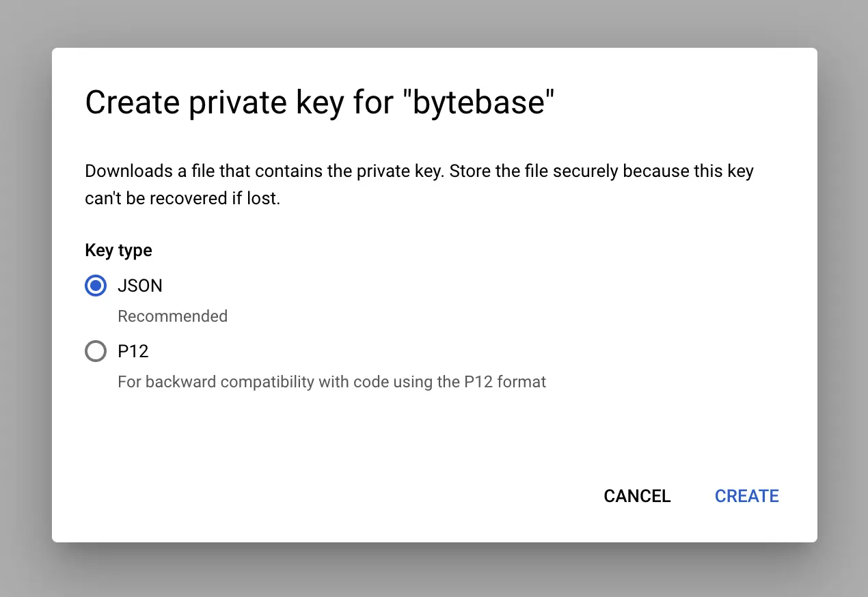Click the backward compatibility description under P12
The image size is (868, 597).
tap(331, 382)
